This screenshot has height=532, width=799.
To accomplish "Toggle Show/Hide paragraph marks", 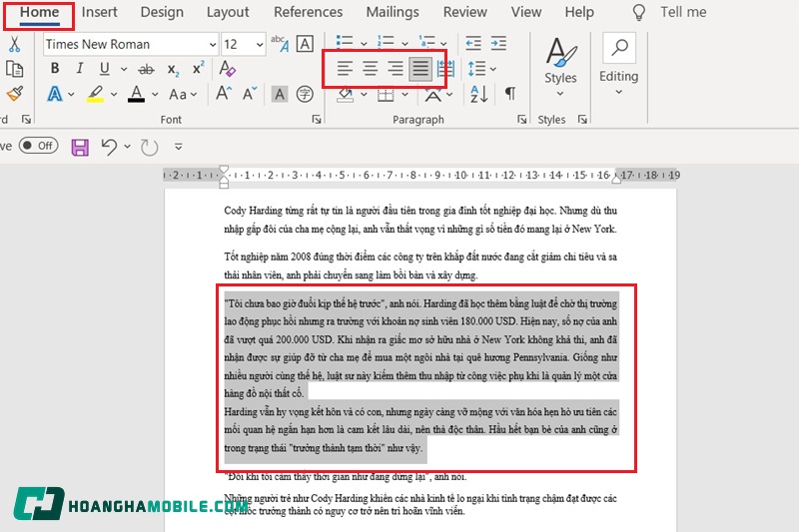I will 509,94.
